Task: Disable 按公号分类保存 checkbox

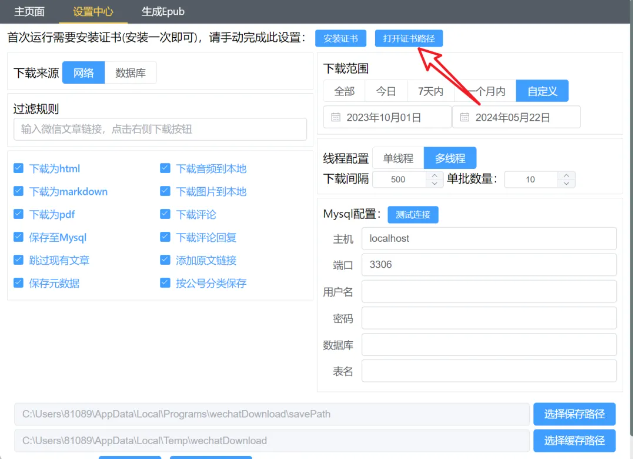Action: (x=165, y=283)
